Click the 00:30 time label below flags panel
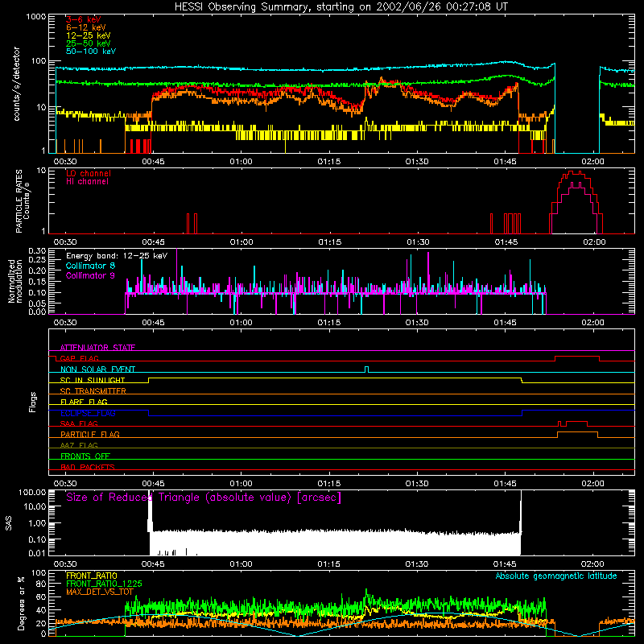The height and width of the screenshot is (644, 644). pos(65,484)
